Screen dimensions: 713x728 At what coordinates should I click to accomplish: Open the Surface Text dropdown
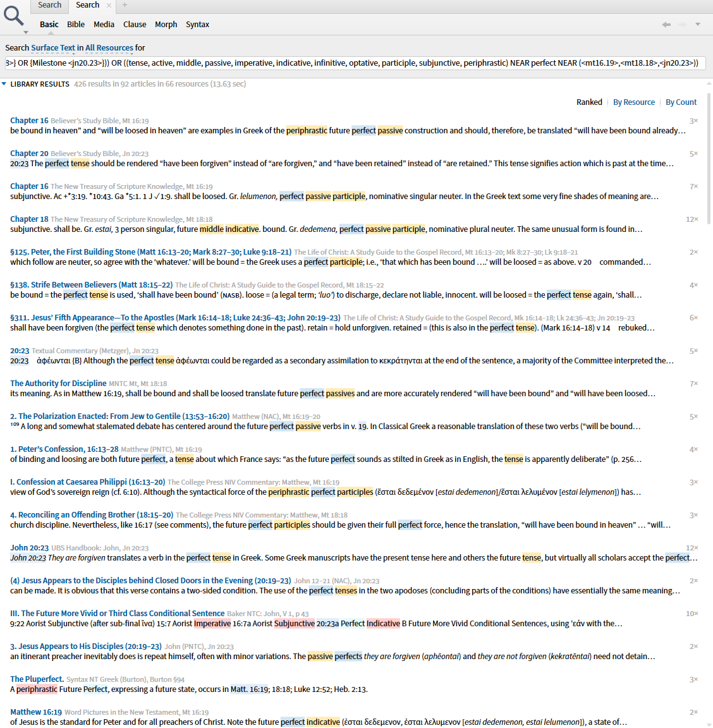[53, 48]
